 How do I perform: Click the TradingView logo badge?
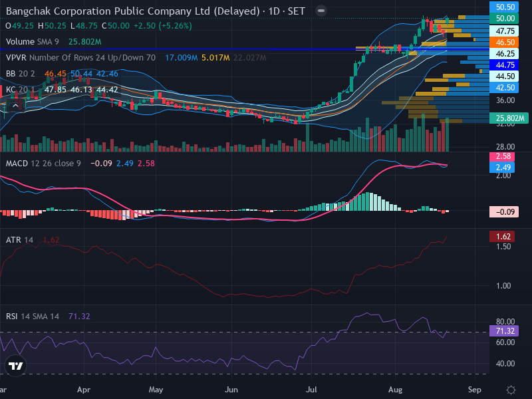(x=15, y=366)
